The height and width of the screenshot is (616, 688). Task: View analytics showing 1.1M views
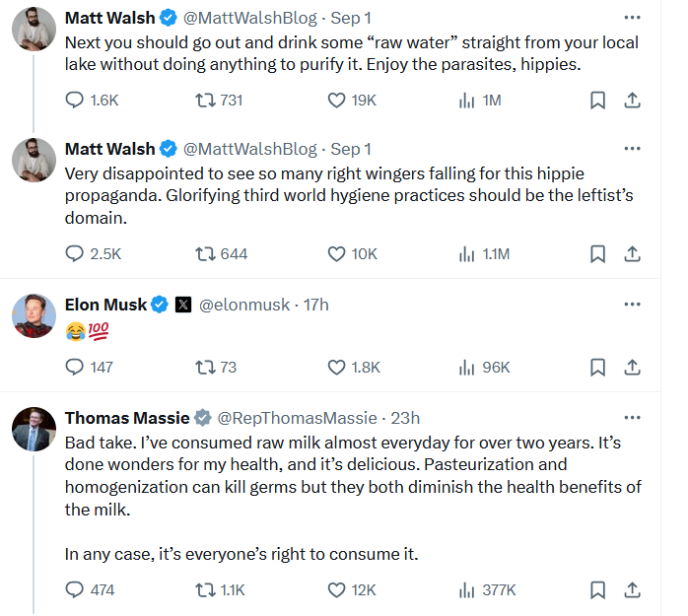coord(484,254)
